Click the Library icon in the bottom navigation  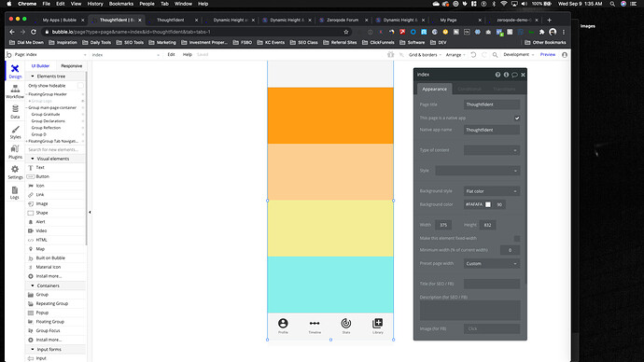pos(377,324)
